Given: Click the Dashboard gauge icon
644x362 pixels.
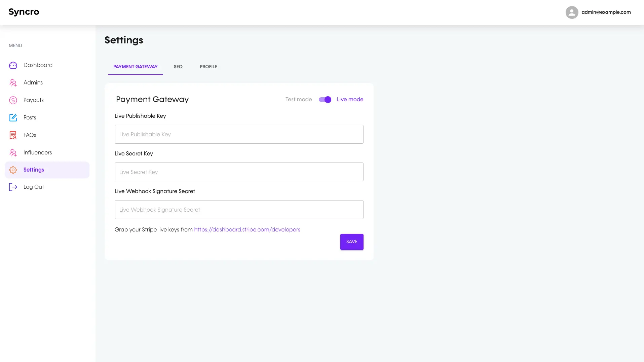Looking at the screenshot, I should (x=13, y=65).
